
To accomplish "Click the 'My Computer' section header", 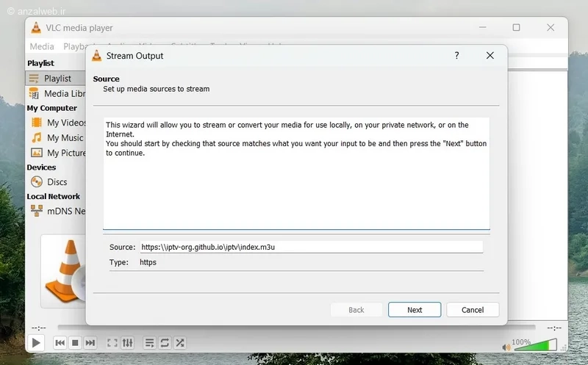I will point(51,108).
